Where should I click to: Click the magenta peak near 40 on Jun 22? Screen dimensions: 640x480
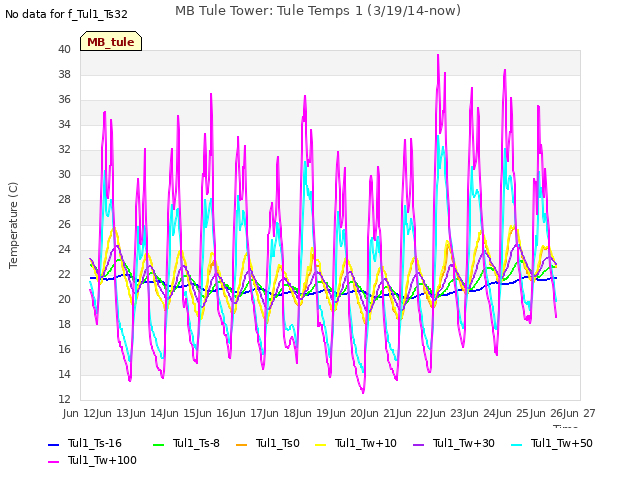coord(438,55)
